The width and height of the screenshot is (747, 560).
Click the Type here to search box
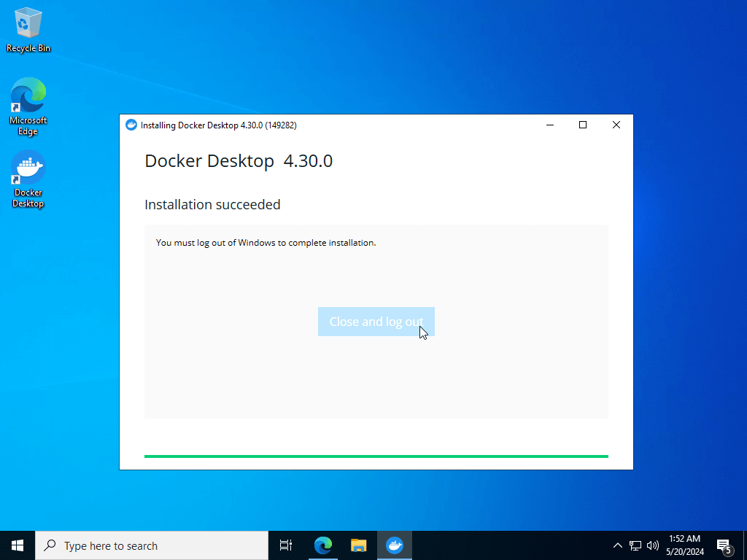coord(152,545)
